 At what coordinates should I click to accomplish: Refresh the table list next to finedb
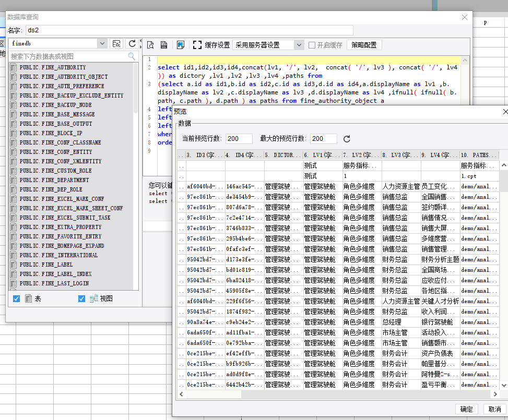coord(132,43)
